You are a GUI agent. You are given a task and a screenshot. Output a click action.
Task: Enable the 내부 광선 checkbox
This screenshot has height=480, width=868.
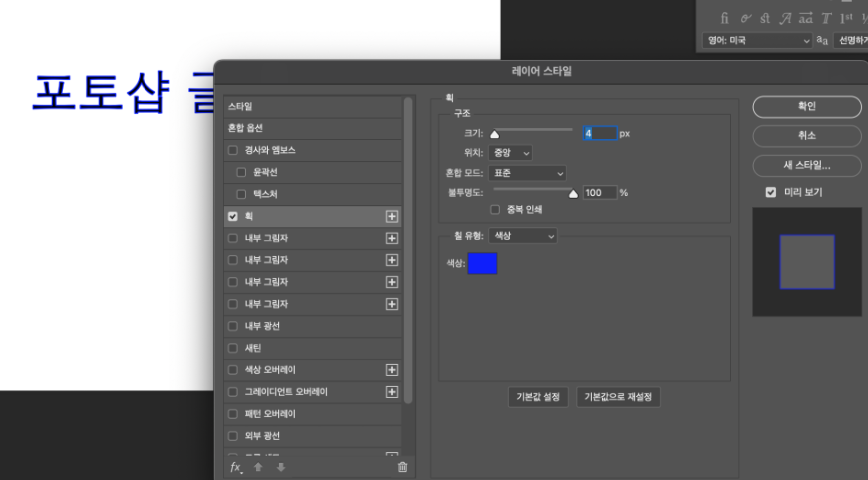(x=233, y=326)
